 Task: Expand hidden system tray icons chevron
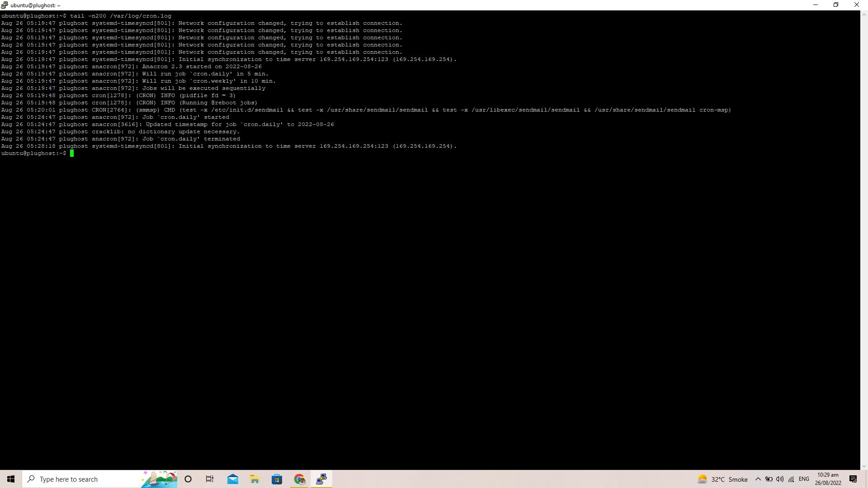pyautogui.click(x=758, y=479)
